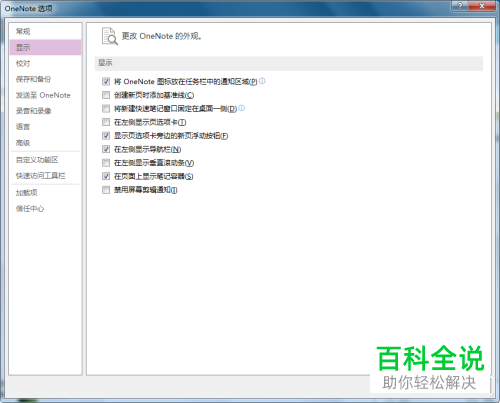
Task: Open the 保存和备份 category
Action: pos(45,79)
